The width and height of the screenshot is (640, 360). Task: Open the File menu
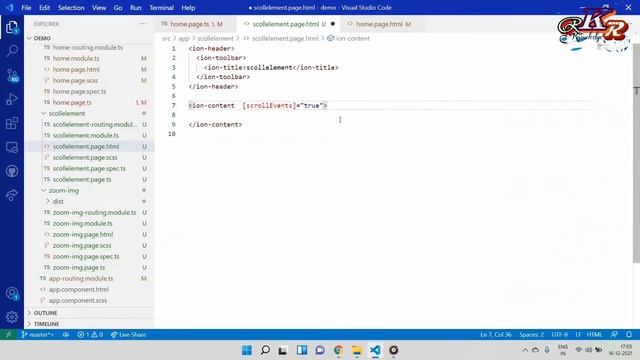tap(26, 7)
